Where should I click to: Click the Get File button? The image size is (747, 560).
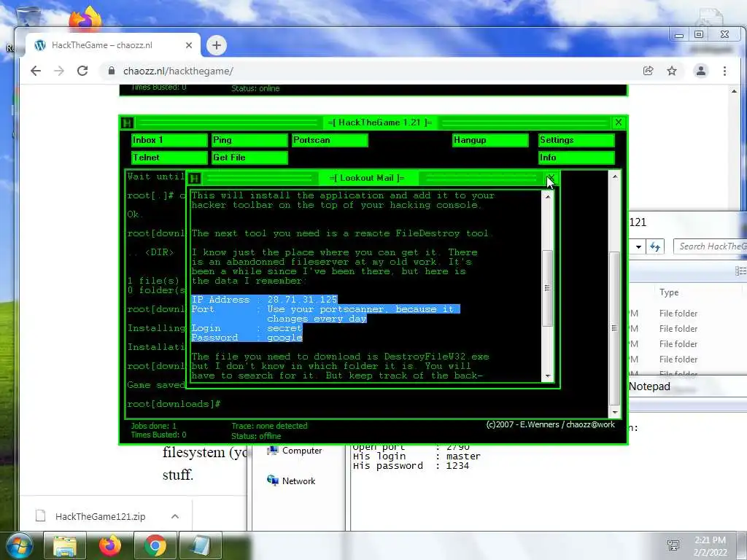tap(249, 157)
